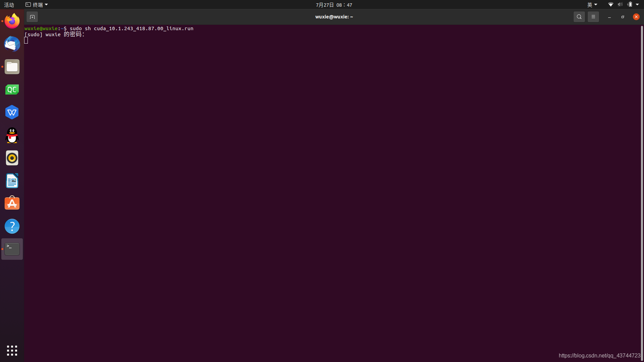
Task: Open the Show Applications grid
Action: coord(12,350)
